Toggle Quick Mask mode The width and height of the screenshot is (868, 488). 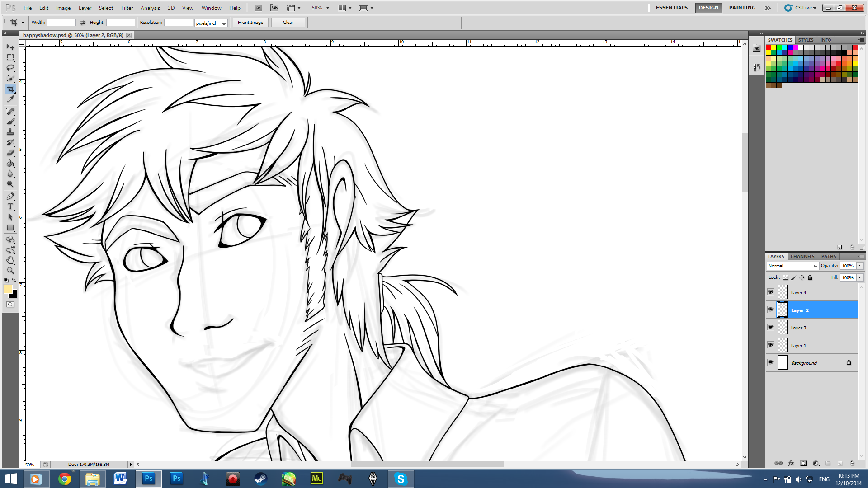point(10,305)
